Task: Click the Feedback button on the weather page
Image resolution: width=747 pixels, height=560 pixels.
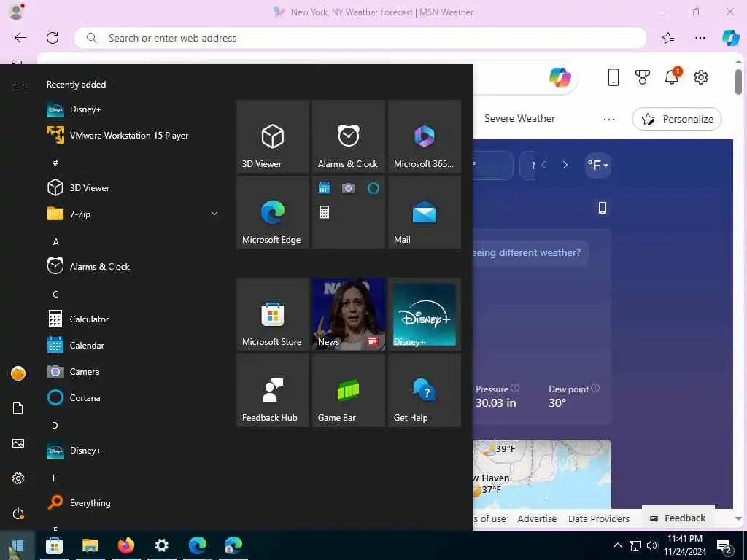Action: (x=678, y=518)
